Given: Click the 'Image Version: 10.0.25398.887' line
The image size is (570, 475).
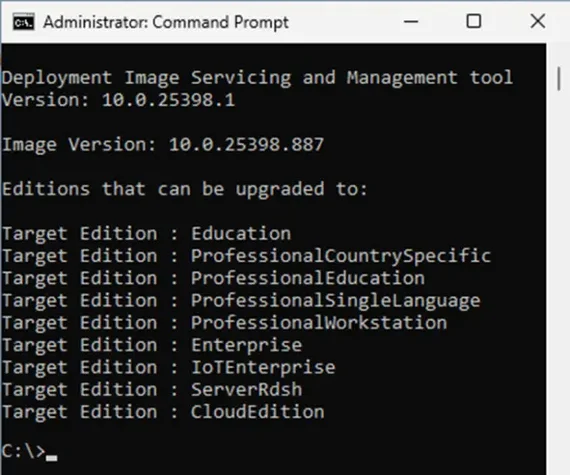Looking at the screenshot, I should point(163,145).
